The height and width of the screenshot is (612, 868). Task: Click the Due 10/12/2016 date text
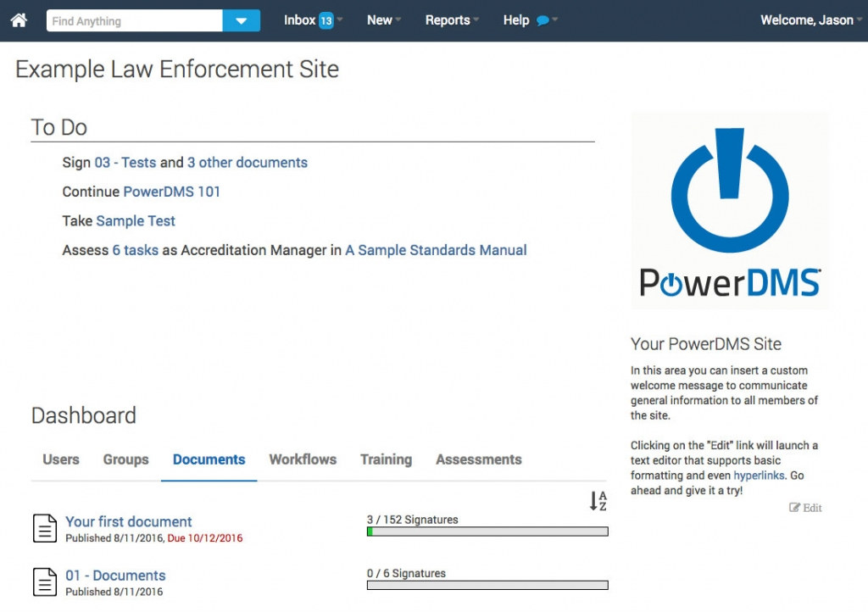[205, 538]
